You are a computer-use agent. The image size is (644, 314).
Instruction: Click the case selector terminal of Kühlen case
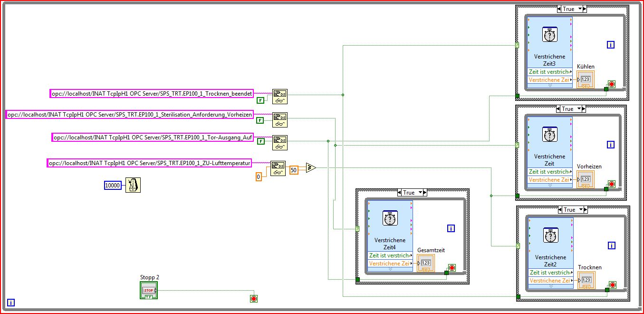[518, 46]
